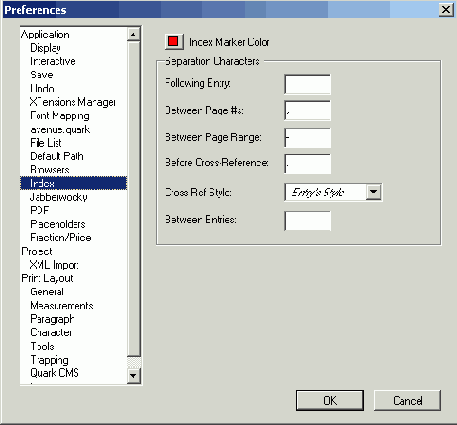Select PDF in the preferences list
Image resolution: width=457 pixels, height=425 pixels.
[x=39, y=210]
